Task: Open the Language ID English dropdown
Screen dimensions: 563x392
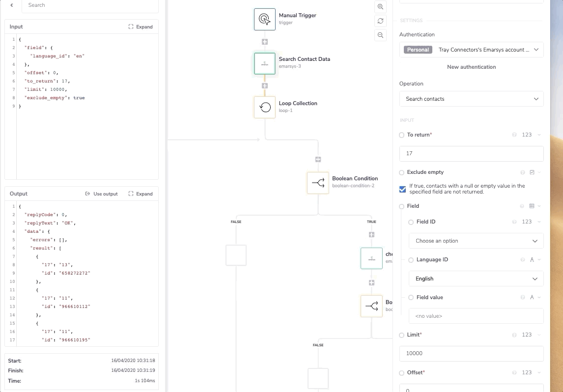Action: 475,279
